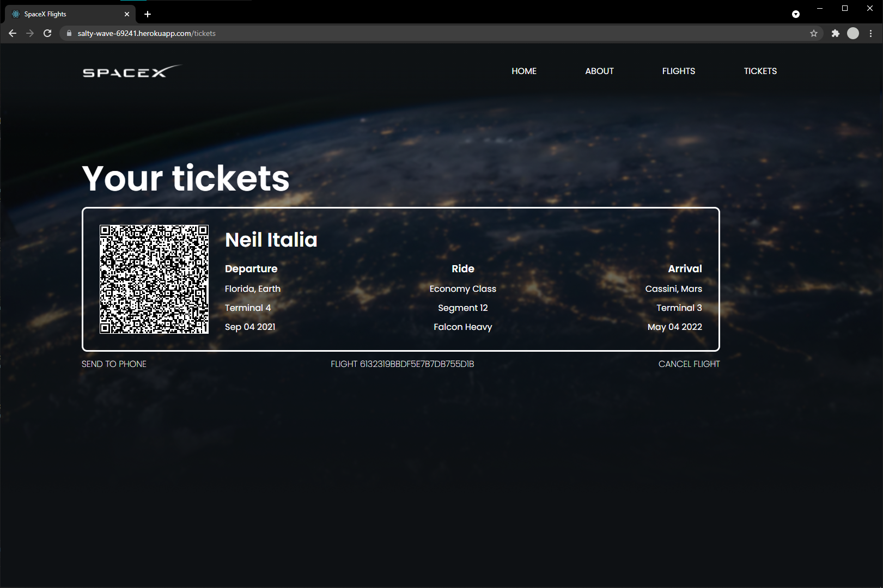Click the Florida, Earth departure text
The height and width of the screenshot is (588, 883).
[x=253, y=289]
